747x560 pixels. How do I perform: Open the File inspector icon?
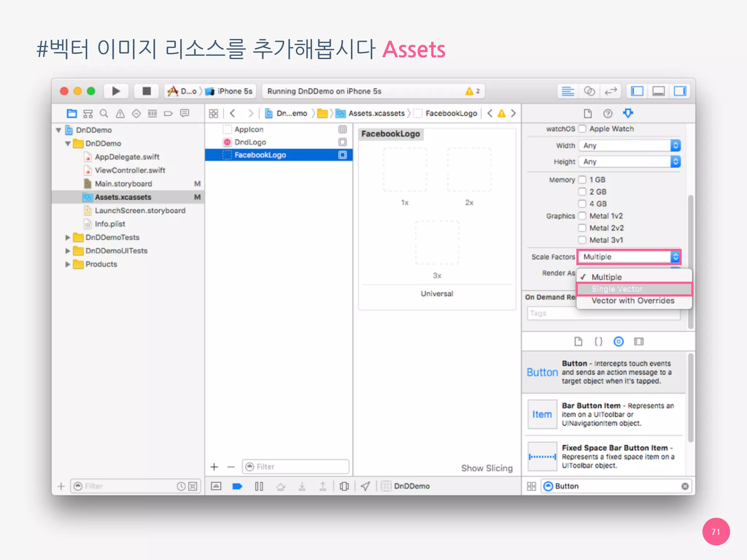point(588,114)
